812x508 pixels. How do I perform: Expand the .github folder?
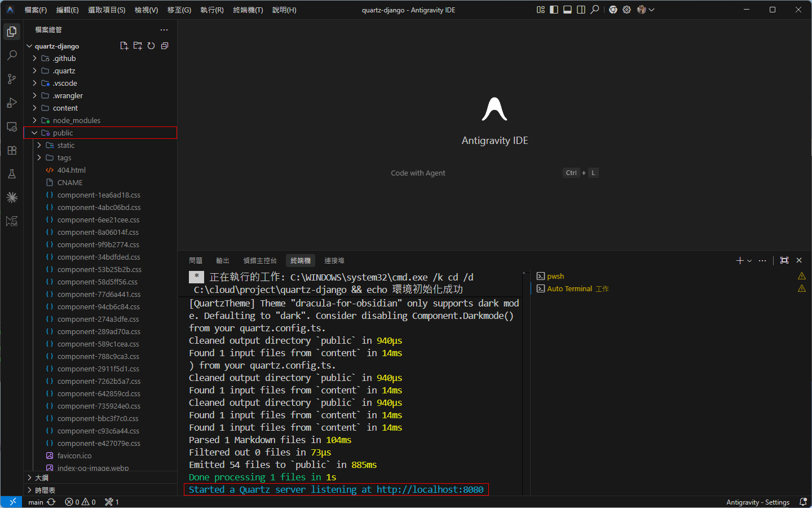pyautogui.click(x=100, y=58)
